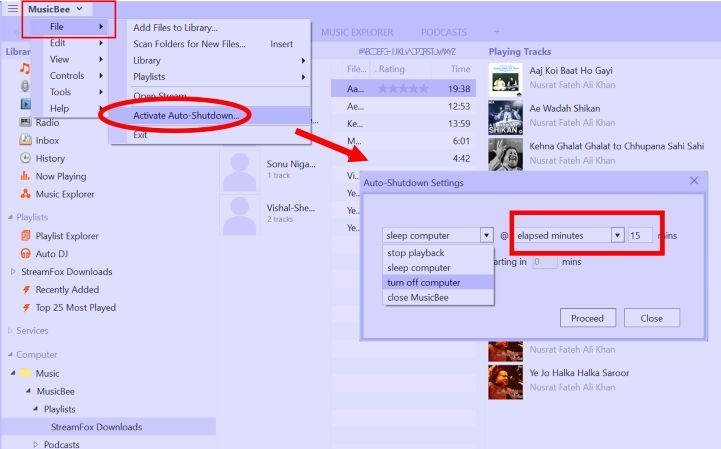Open Now Playing from the sidebar
This screenshot has width=721, height=449.
click(x=28, y=176)
